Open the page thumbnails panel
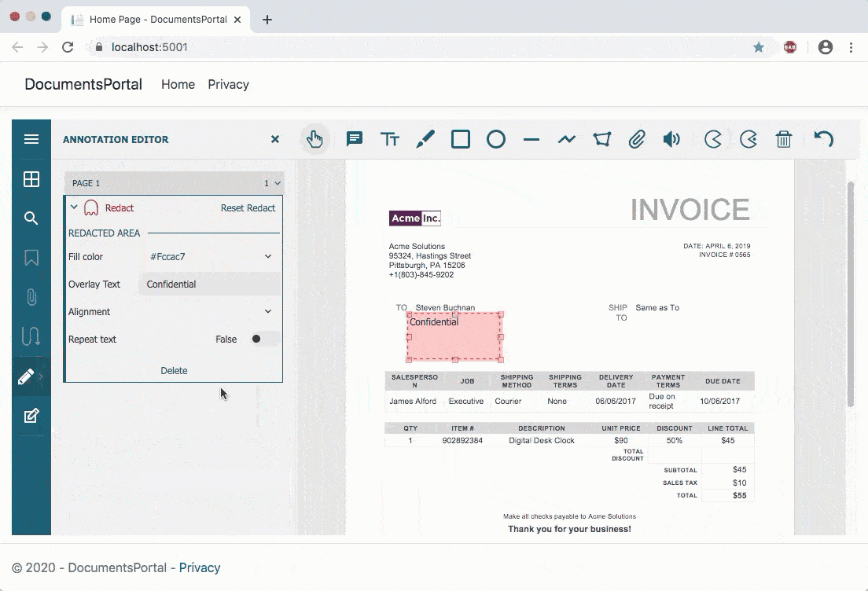This screenshot has width=868, height=591. [x=31, y=179]
